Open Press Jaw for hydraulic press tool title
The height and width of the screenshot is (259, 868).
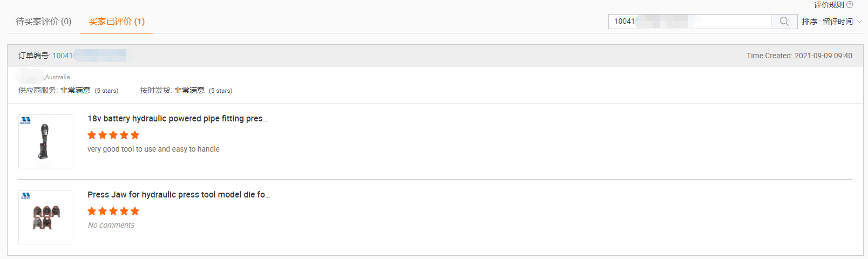(179, 195)
